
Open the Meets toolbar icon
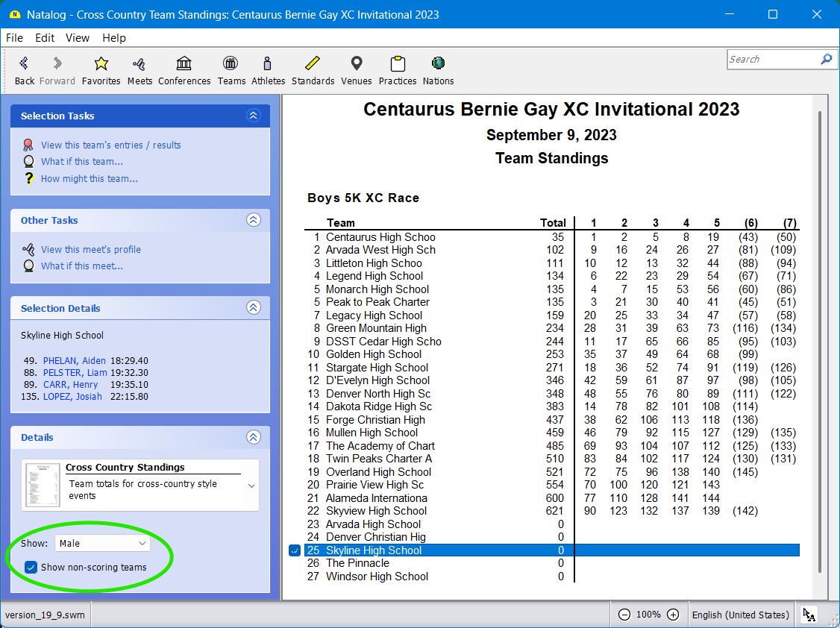click(140, 71)
